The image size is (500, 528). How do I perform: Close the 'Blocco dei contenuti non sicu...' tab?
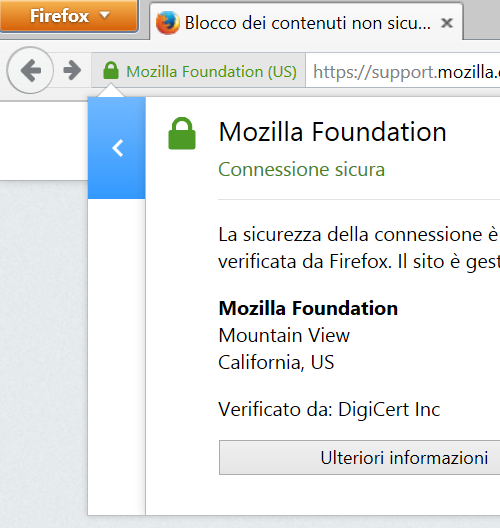coord(447,23)
